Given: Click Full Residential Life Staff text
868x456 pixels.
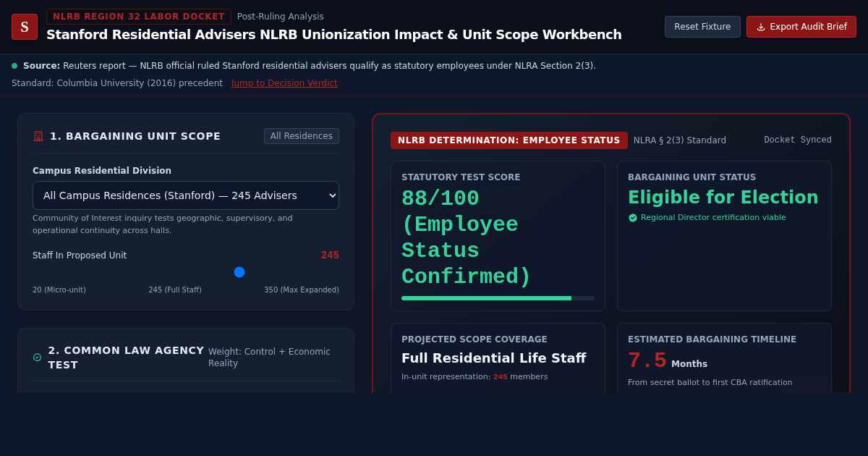Looking at the screenshot, I should [494, 358].
